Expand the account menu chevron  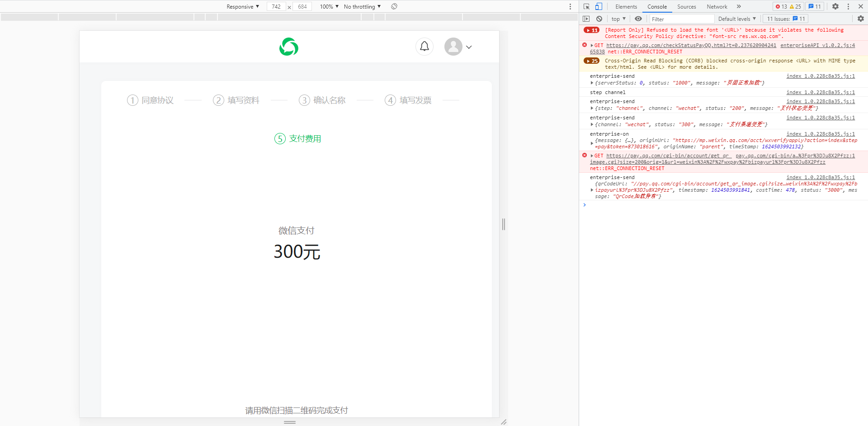[469, 47]
